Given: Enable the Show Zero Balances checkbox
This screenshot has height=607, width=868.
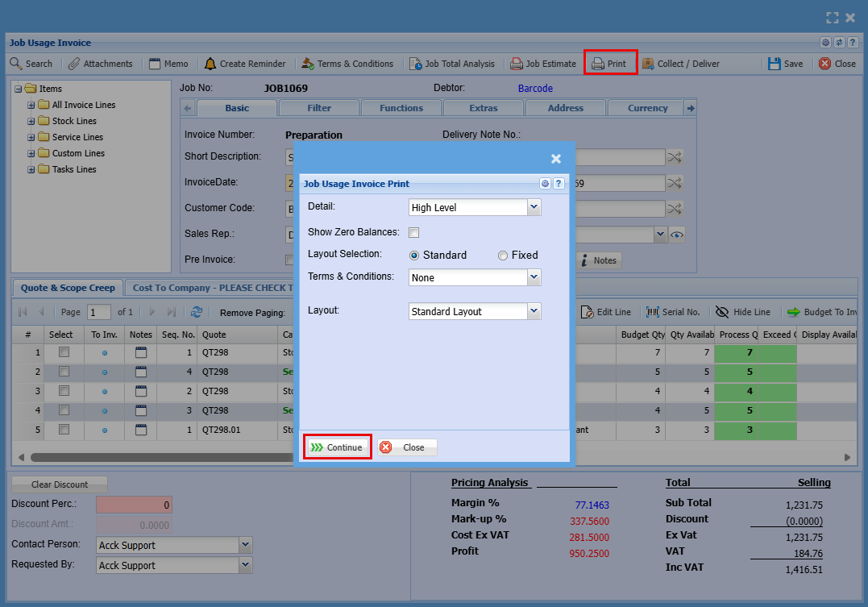Looking at the screenshot, I should pyautogui.click(x=413, y=232).
